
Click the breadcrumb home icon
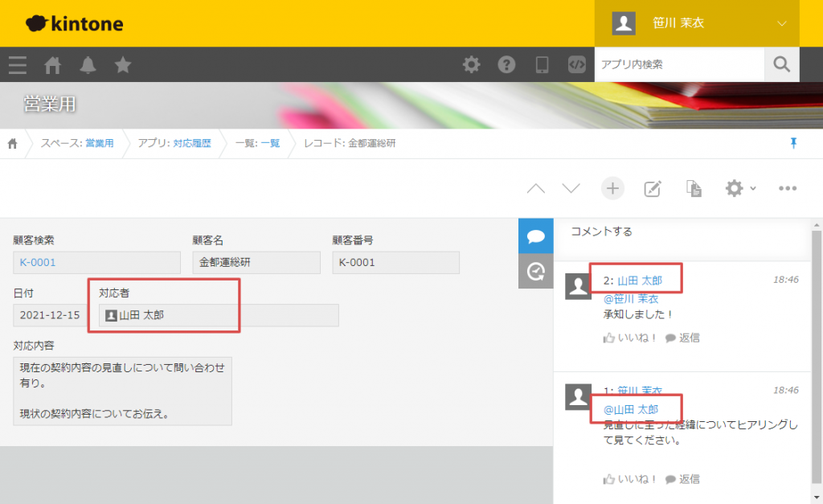pos(13,143)
